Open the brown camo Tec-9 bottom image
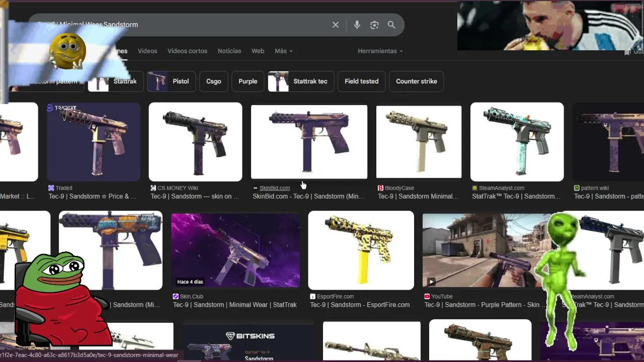 tap(480, 341)
